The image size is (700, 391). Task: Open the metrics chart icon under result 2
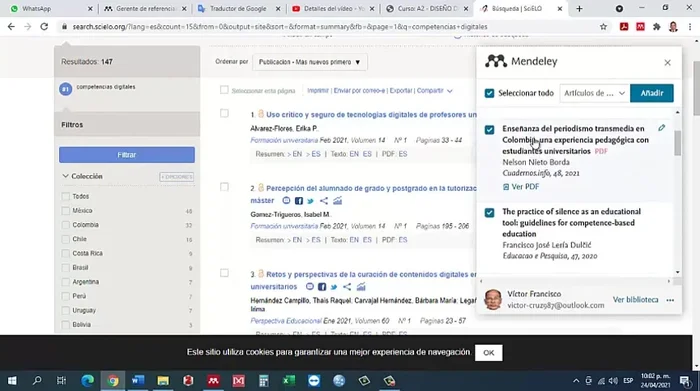pyautogui.click(x=338, y=201)
